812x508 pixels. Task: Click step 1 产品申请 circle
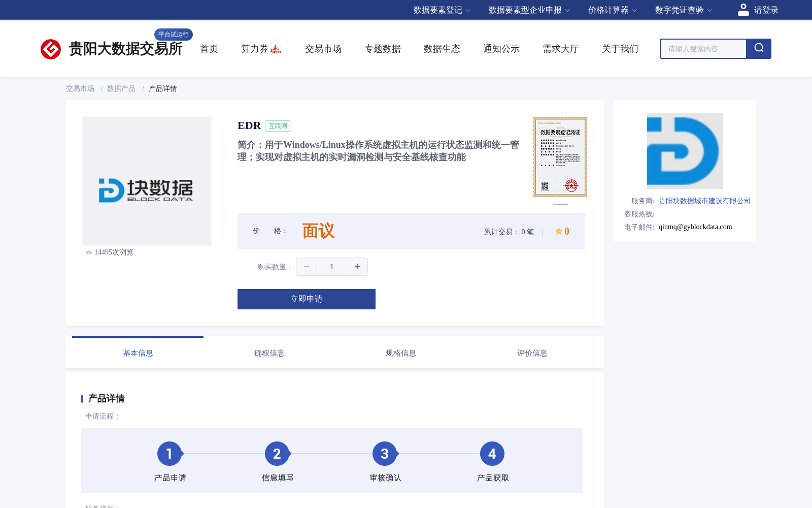pos(170,454)
